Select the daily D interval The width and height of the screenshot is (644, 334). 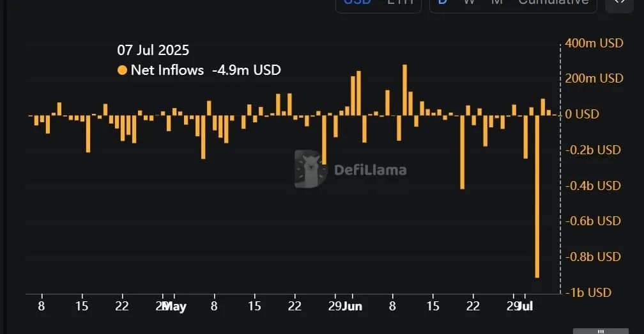pos(442,2)
